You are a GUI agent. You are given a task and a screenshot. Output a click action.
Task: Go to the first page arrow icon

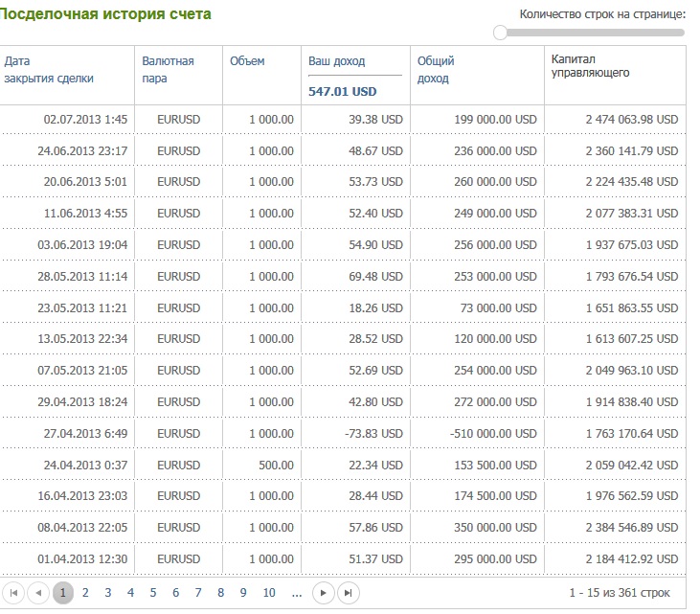click(13, 593)
